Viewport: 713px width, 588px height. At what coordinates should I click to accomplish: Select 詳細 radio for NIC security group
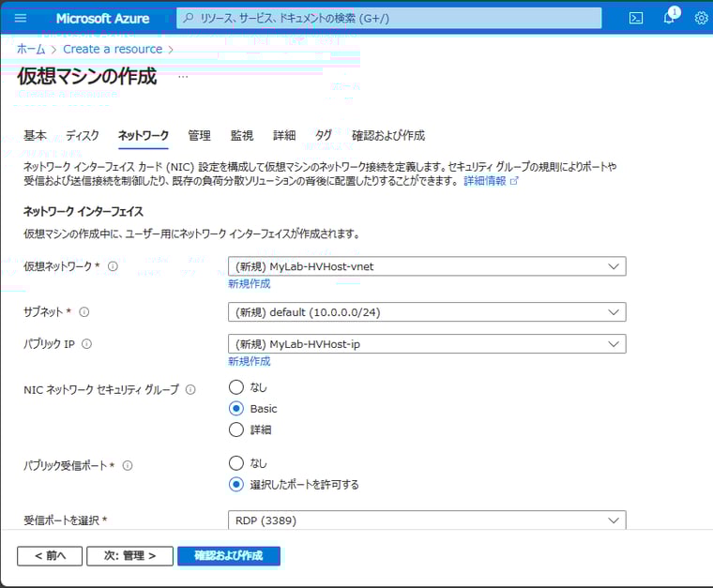tap(236, 430)
